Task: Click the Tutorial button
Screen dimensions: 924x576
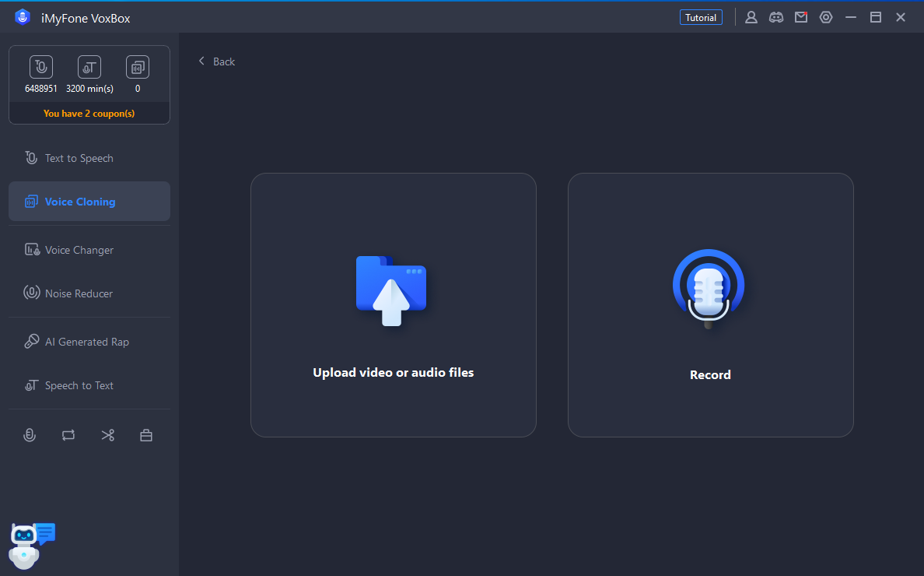Action: click(x=701, y=17)
